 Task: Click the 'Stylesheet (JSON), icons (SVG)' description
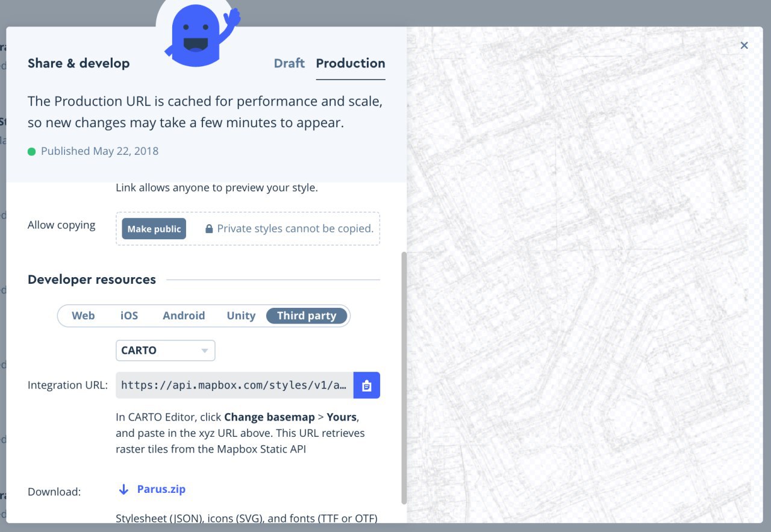246,518
